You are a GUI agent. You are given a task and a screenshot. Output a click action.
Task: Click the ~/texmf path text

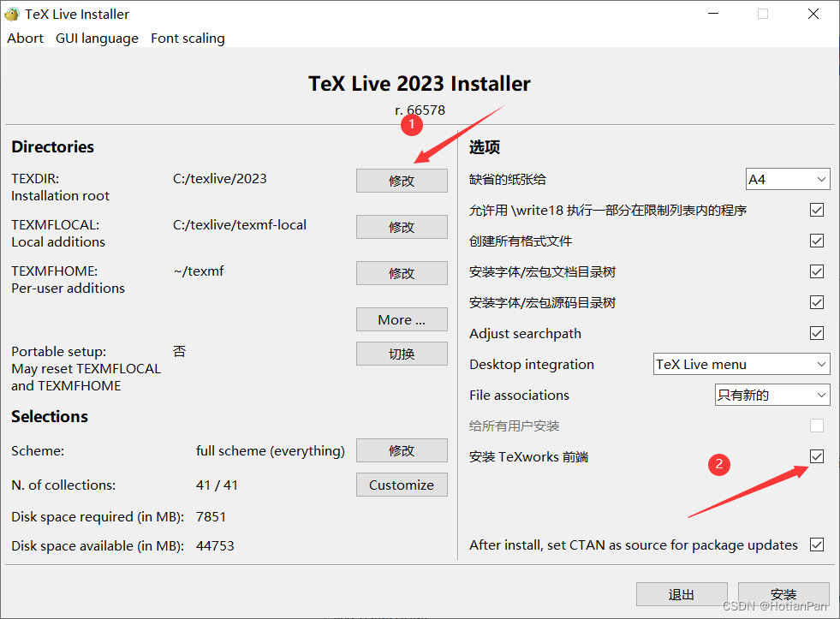click(198, 271)
